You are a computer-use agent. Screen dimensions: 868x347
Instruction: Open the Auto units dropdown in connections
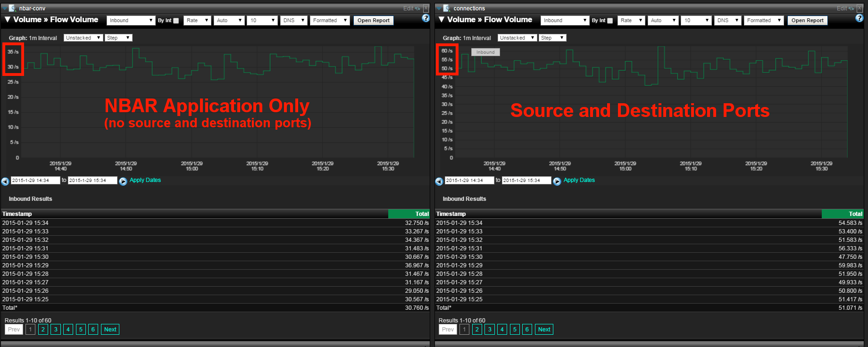pos(663,20)
